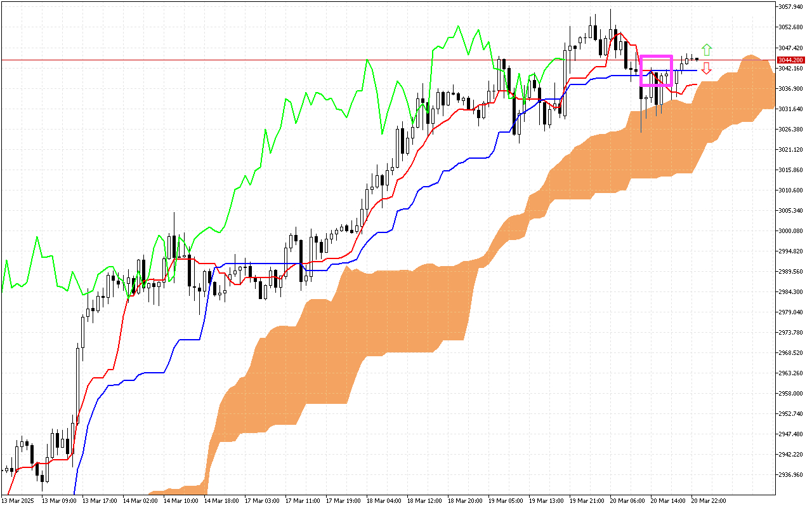This screenshot has width=812, height=508.
Task: Click the 17 Mar 03:00 time label
Action: (x=261, y=501)
